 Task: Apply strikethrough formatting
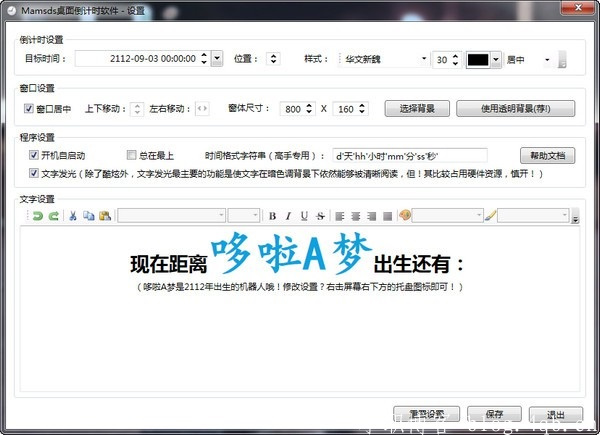tap(320, 215)
